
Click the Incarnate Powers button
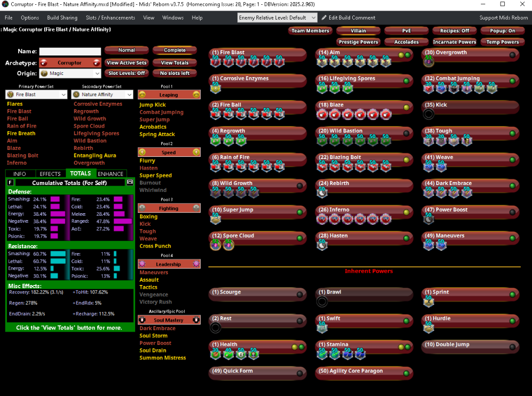tap(454, 42)
